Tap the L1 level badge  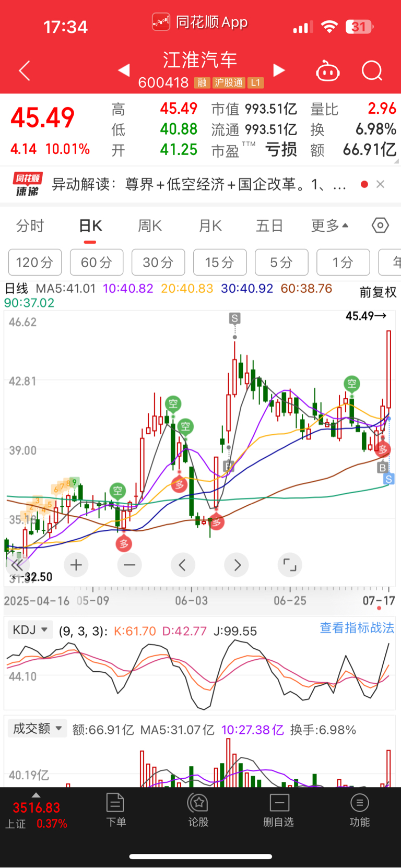(255, 82)
